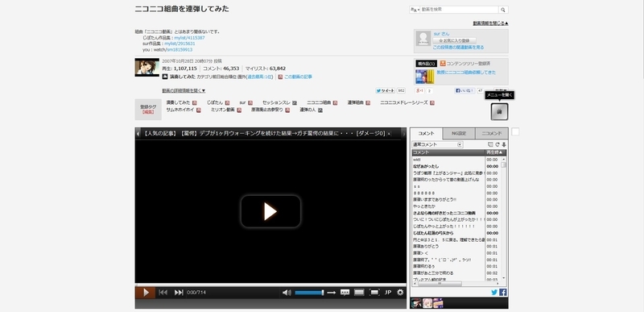This screenshot has height=312, width=644.
Task: Open dictionary icon beside 連弾組曲 tag
Action: [368, 103]
